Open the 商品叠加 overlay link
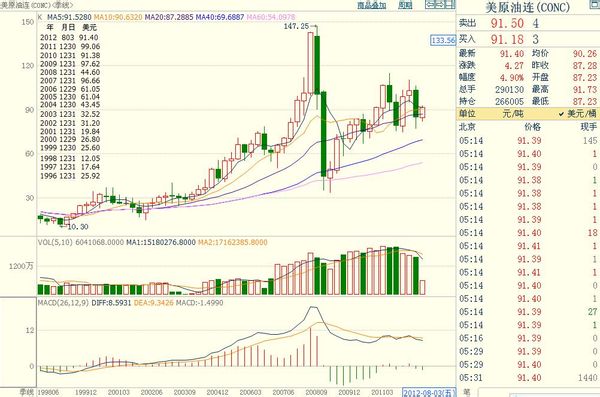 click(x=372, y=5)
